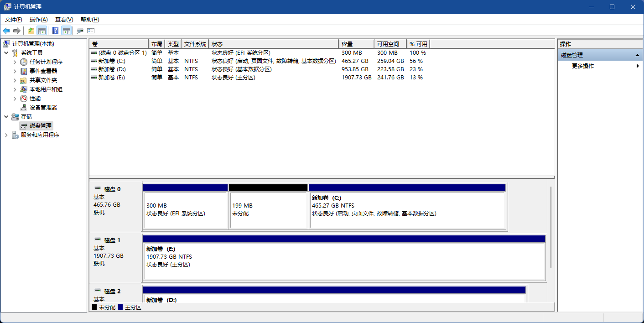Select the 新加卷 (C:) 465.27 GB partition block
The height and width of the screenshot is (323, 644).
[x=407, y=207]
